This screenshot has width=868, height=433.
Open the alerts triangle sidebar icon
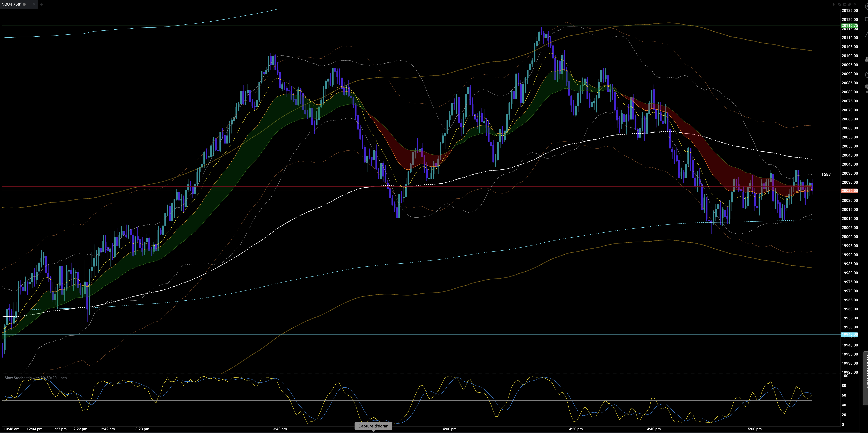coord(867,35)
